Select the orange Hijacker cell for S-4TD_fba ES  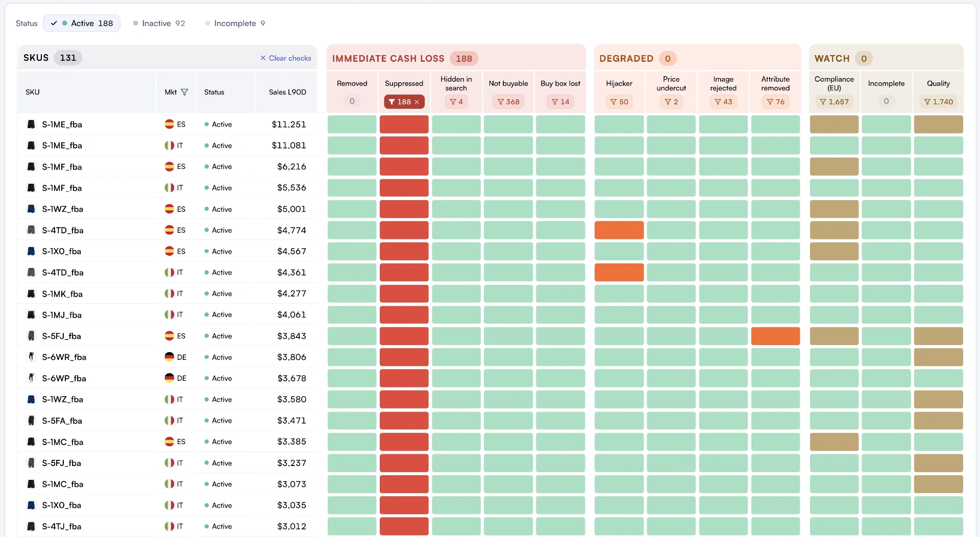pos(619,230)
